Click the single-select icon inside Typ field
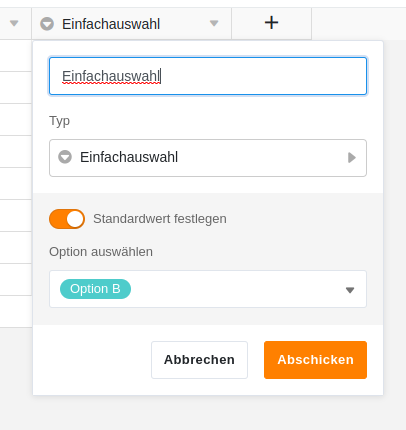 [65, 157]
